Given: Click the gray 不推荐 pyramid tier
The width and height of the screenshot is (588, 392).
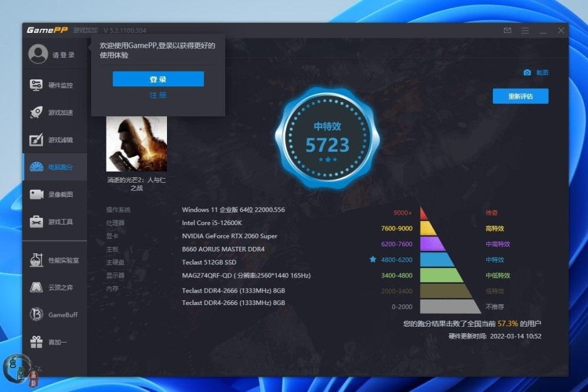Looking at the screenshot, I should (x=450, y=306).
